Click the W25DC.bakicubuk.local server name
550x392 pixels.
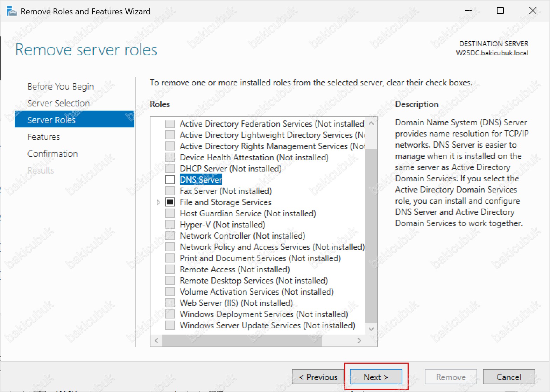pyautogui.click(x=492, y=53)
